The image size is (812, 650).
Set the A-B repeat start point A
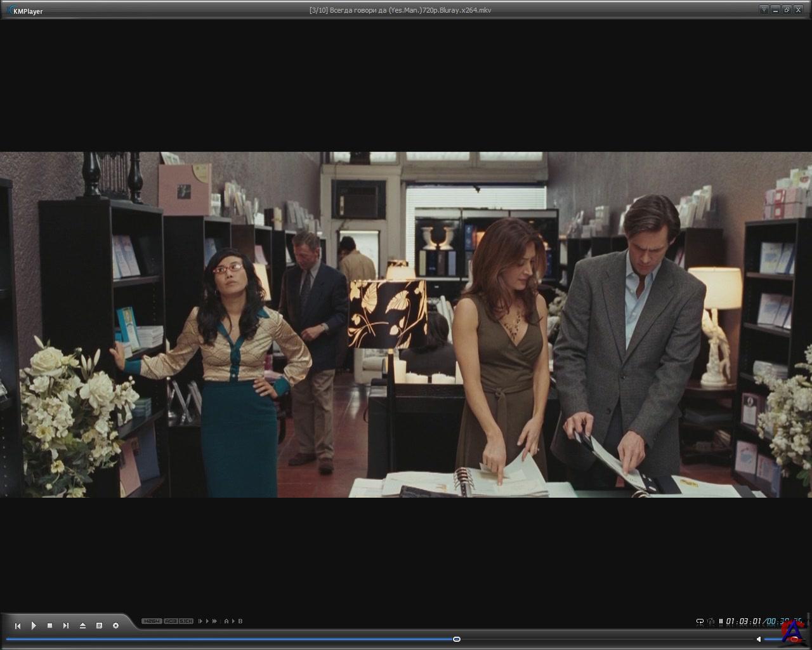[x=226, y=621]
